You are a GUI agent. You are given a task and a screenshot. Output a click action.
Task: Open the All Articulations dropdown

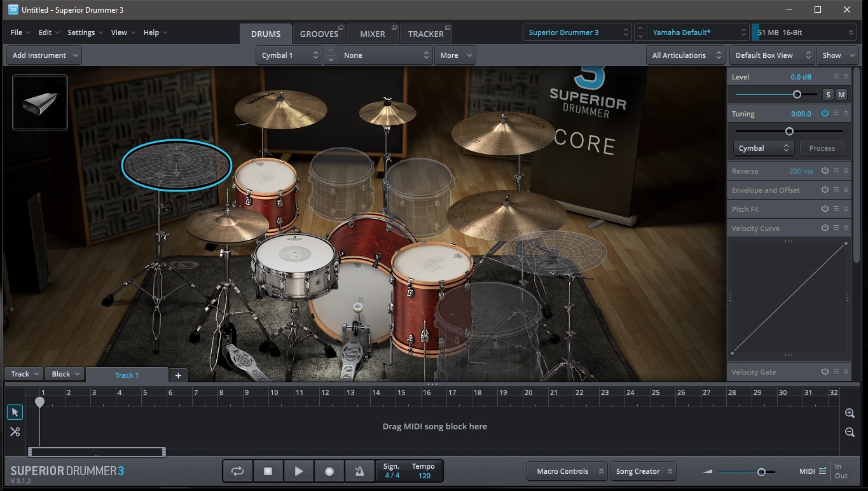(x=685, y=55)
